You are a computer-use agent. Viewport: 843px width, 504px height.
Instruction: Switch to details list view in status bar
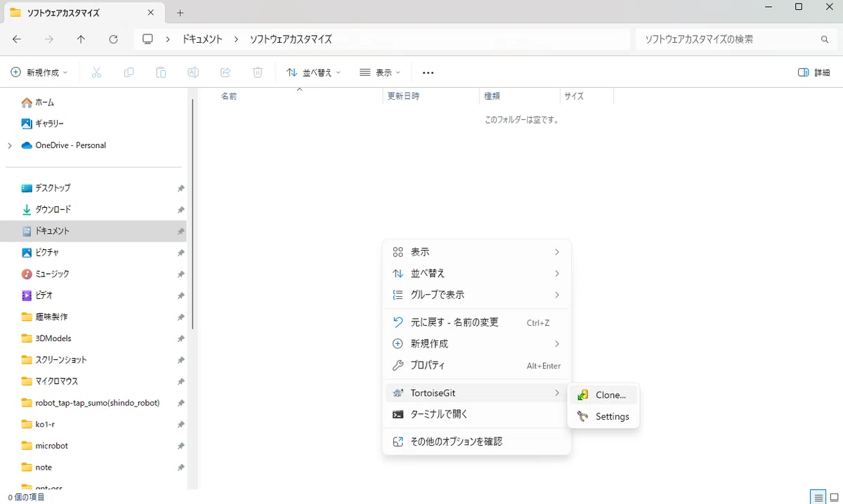point(818,497)
